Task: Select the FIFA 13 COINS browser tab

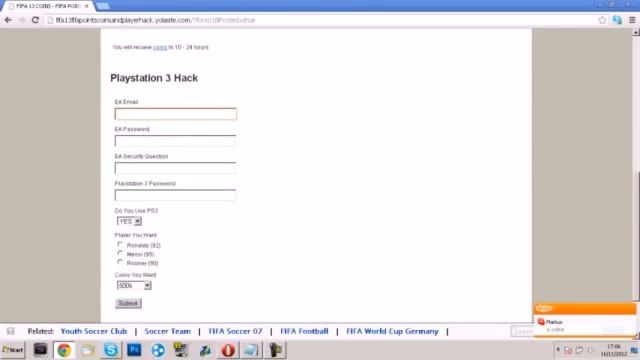Action: coord(47,6)
